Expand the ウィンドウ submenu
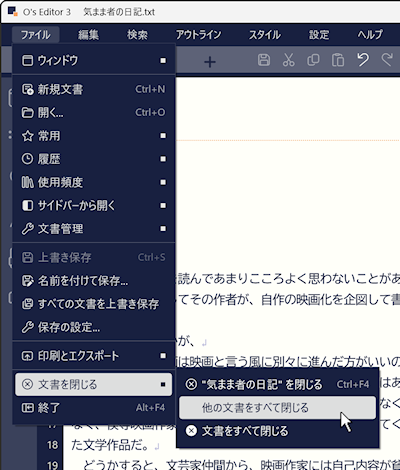This screenshot has height=470, width=400. [94, 61]
